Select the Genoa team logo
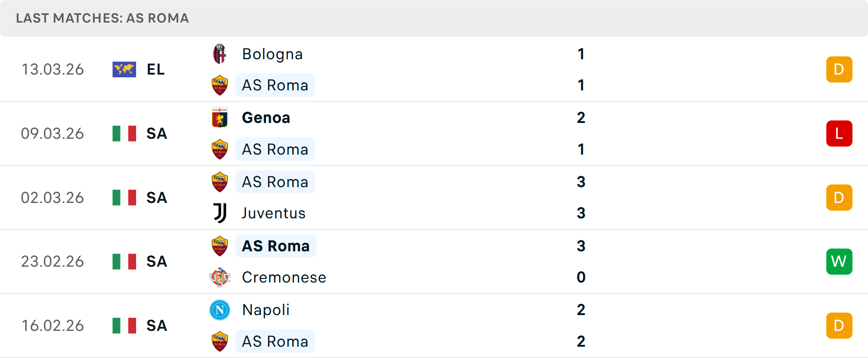This screenshot has width=868, height=358. (x=220, y=118)
